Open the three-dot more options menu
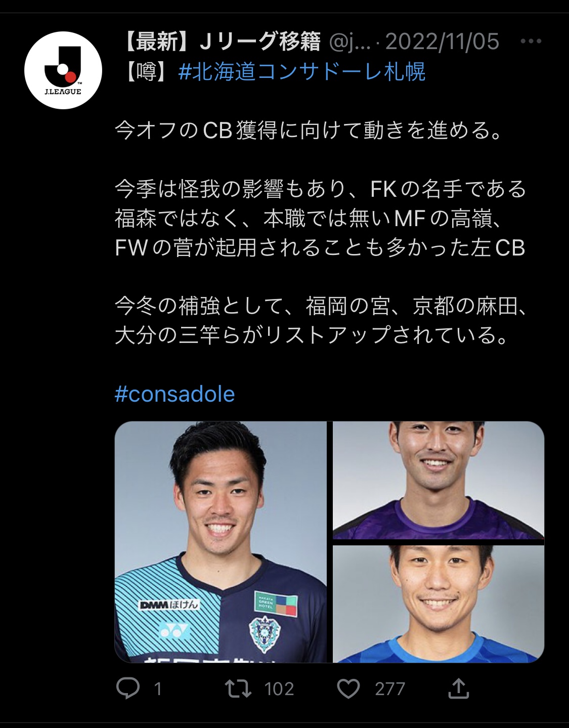This screenshot has width=569, height=728. 531,41
